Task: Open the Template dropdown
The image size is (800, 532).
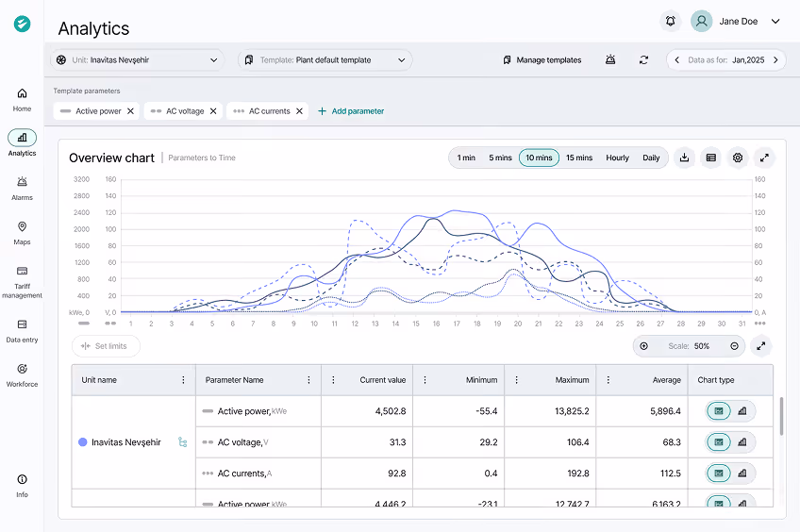Action: coord(325,60)
